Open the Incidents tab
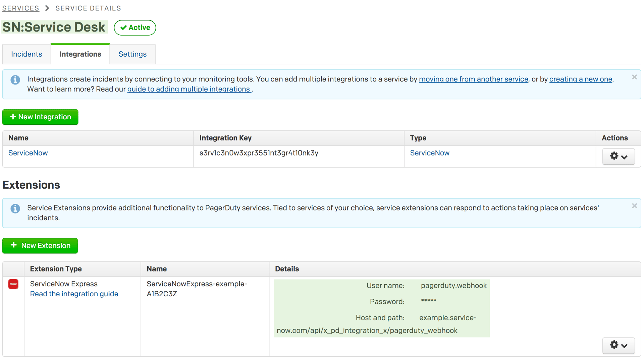644x359 pixels. click(x=26, y=54)
